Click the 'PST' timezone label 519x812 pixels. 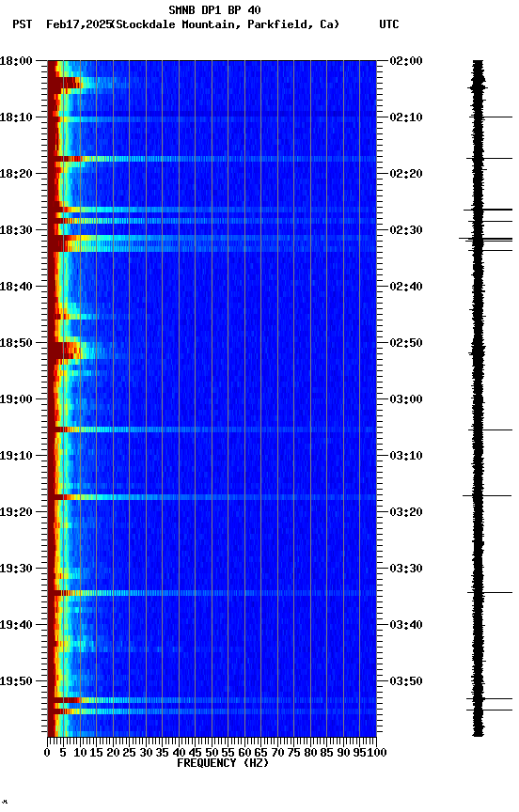click(x=23, y=24)
